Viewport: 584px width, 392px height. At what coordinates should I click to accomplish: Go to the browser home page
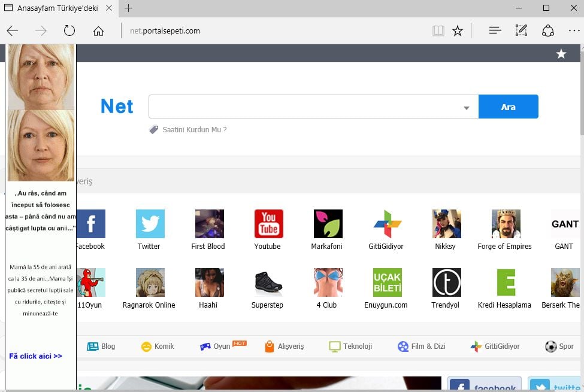[x=98, y=31]
